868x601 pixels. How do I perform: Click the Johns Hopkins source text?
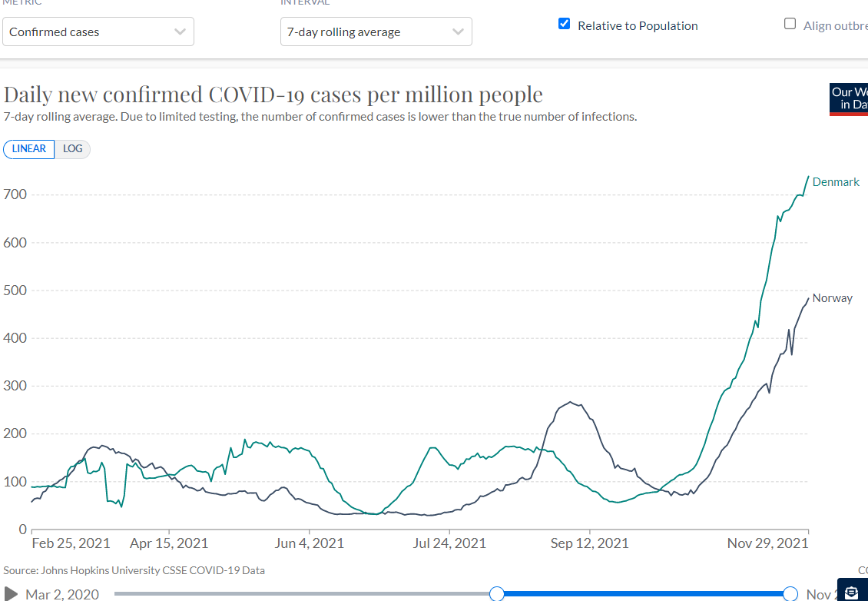134,570
